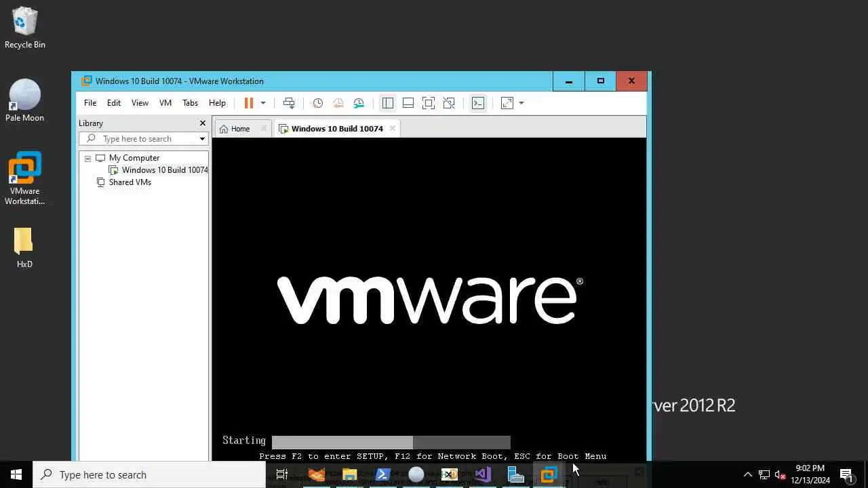Send Ctrl+Alt+Del to the virtual machine
The height and width of the screenshot is (488, 868).
pyautogui.click(x=289, y=103)
